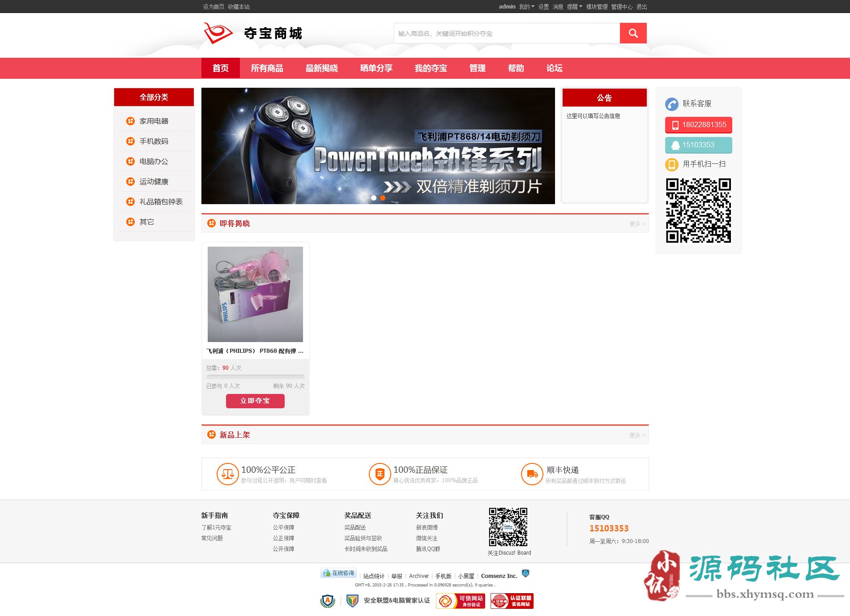The width and height of the screenshot is (850, 616).
Task: Click the admin username link
Action: point(507,7)
